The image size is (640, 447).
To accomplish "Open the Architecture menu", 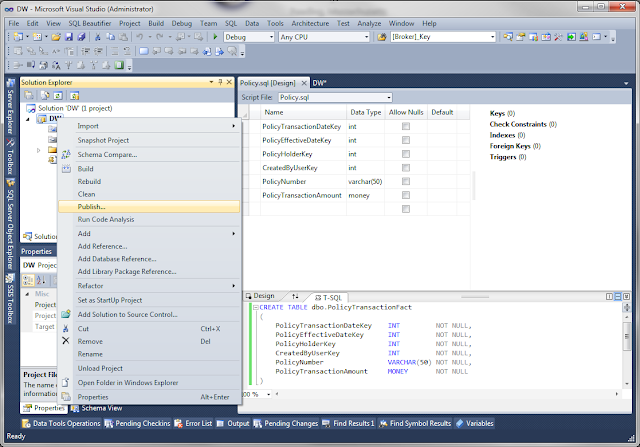I will coord(310,23).
